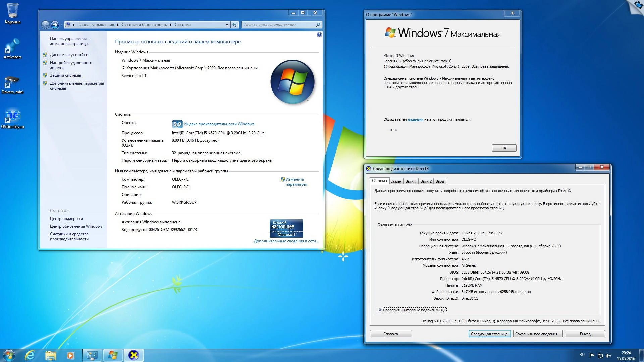
Task: Open Control Panel from the taskbar
Action: pos(92,355)
